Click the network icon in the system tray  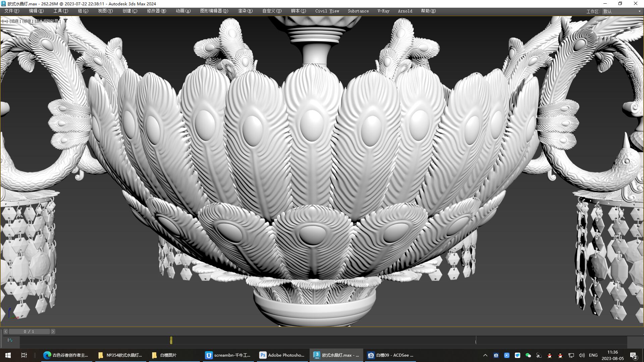(x=571, y=355)
